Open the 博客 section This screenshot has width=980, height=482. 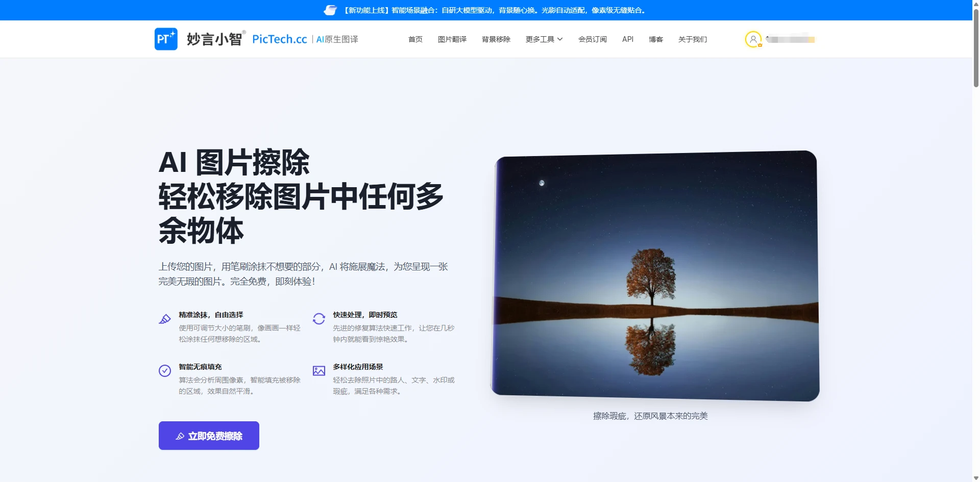tap(655, 39)
